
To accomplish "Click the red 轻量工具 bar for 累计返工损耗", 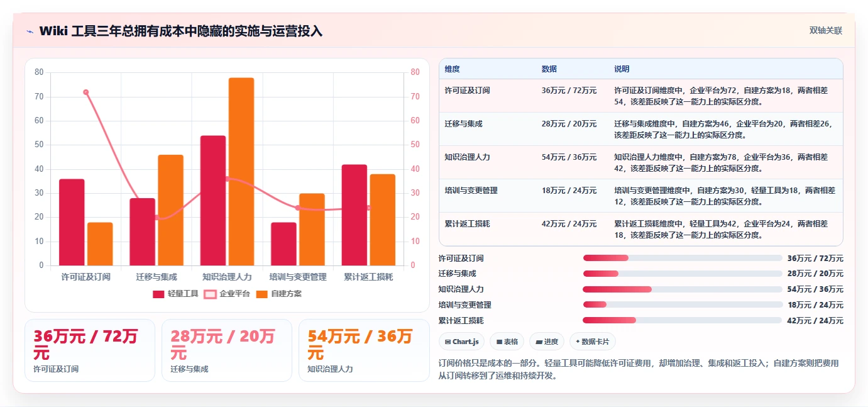I will coord(354,215).
